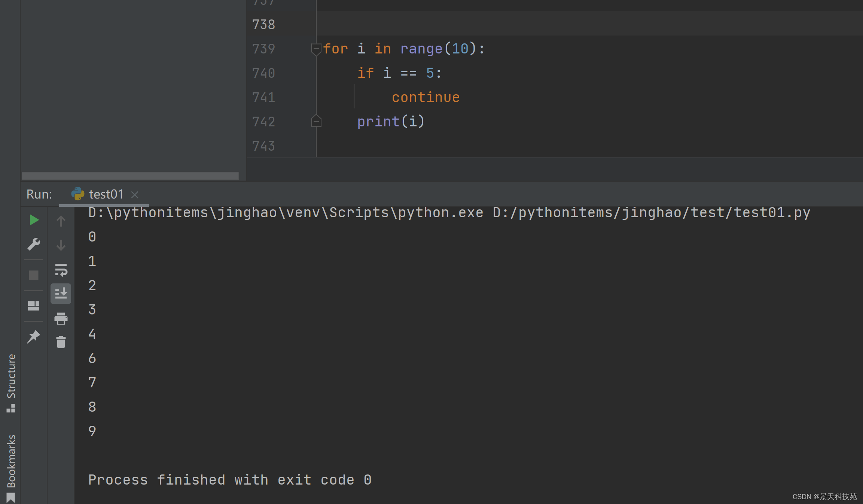This screenshot has height=504, width=863.
Task: Click output value 9 in the console
Action: (x=92, y=431)
